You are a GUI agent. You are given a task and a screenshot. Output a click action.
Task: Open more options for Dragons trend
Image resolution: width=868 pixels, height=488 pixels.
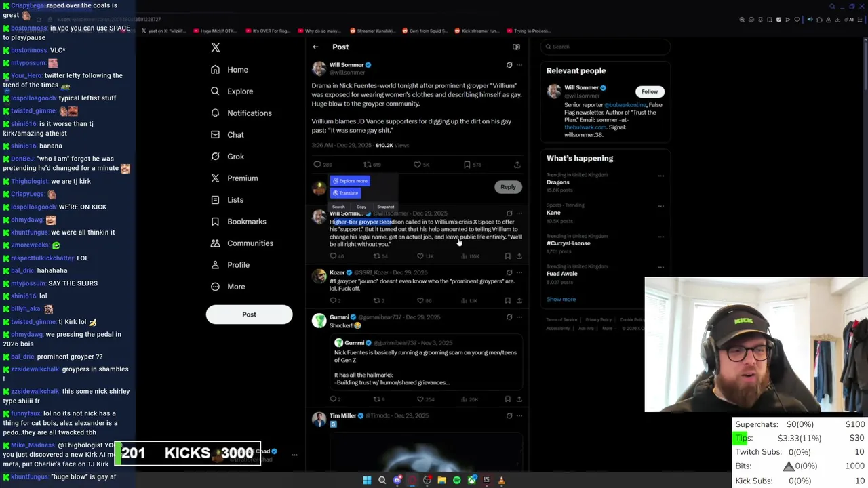click(660, 176)
